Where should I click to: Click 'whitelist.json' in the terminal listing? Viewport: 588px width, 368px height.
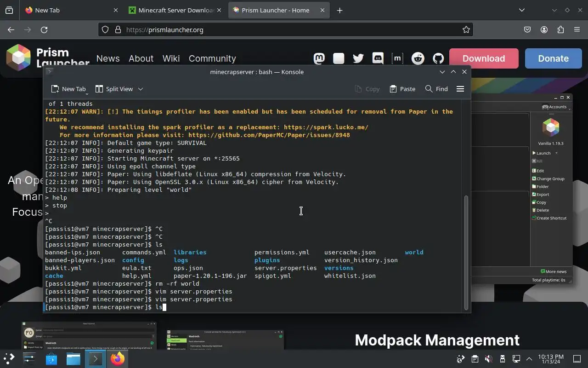(x=350, y=276)
